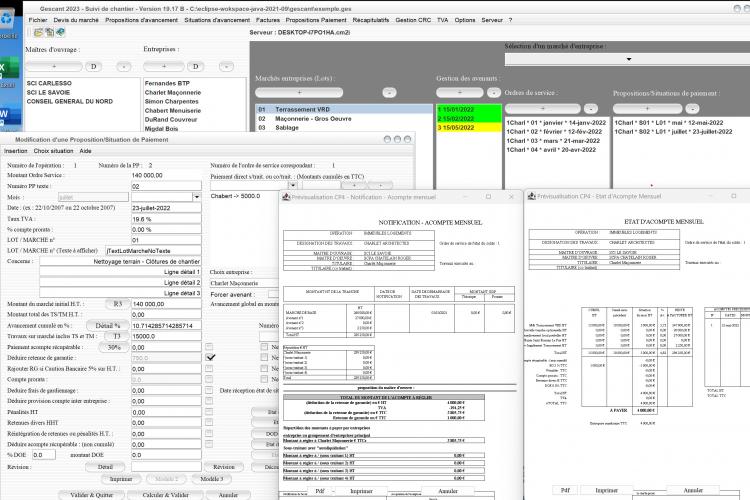Toggle Pénalités HT checkbox
750x500 pixels.
click(210, 412)
